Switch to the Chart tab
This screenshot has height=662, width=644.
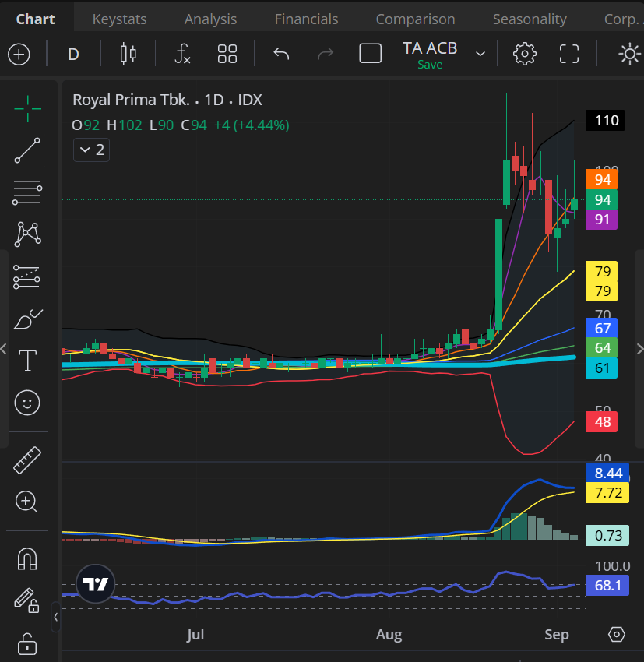point(36,19)
